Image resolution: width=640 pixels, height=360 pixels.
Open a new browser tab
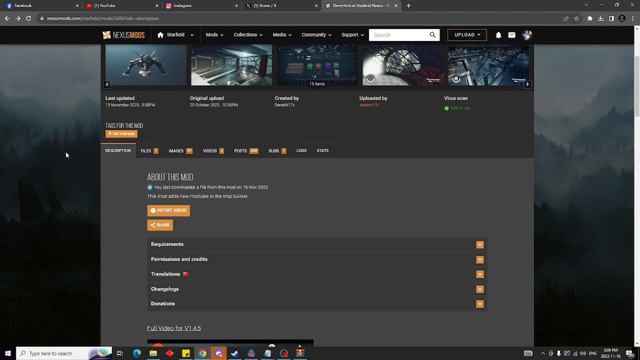[x=408, y=6]
